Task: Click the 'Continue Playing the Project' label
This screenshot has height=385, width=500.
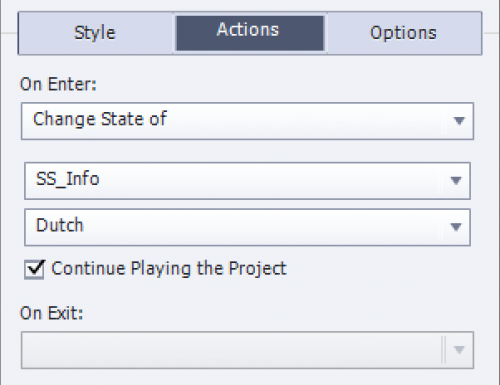Action: coord(169,269)
